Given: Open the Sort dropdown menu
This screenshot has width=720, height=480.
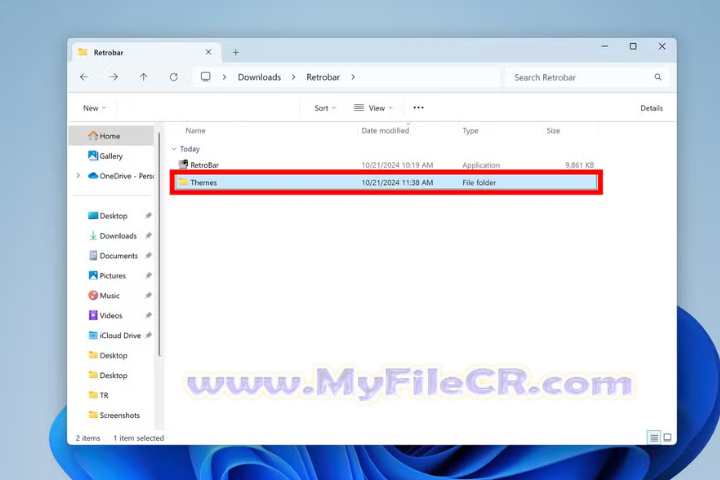Looking at the screenshot, I should coord(326,108).
